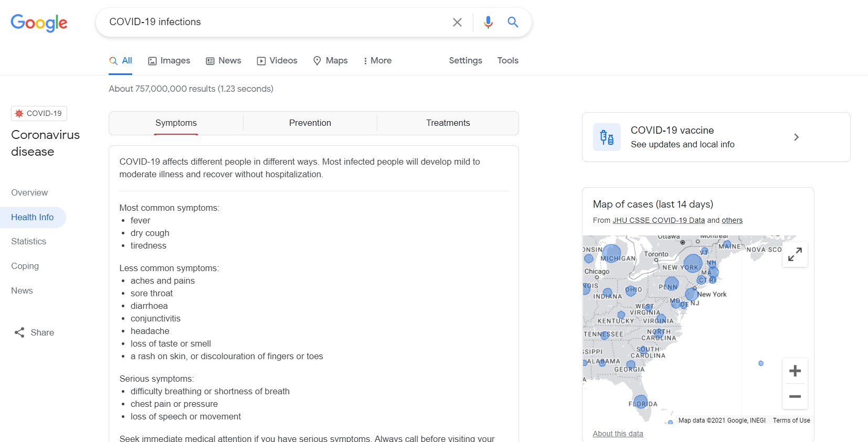
Task: Click the Videos tab play icon
Action: 261,61
